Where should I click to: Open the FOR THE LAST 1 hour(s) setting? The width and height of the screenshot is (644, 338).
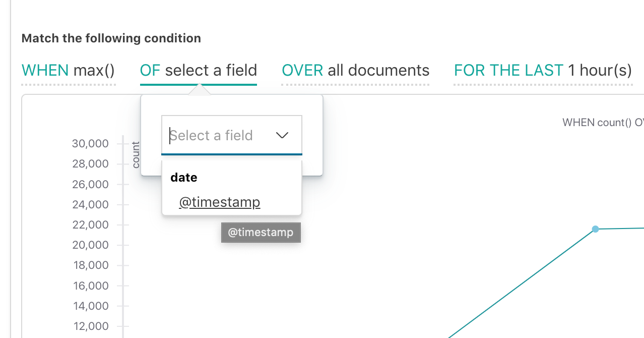tap(543, 70)
